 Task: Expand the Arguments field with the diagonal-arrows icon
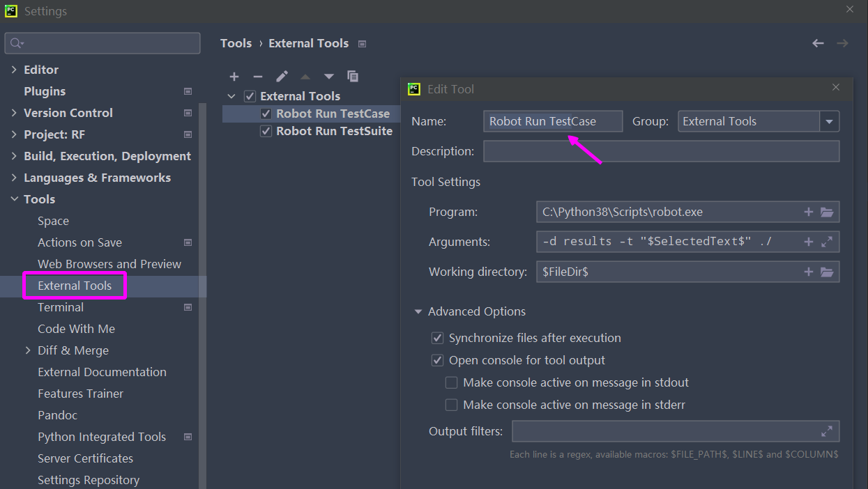tap(827, 241)
